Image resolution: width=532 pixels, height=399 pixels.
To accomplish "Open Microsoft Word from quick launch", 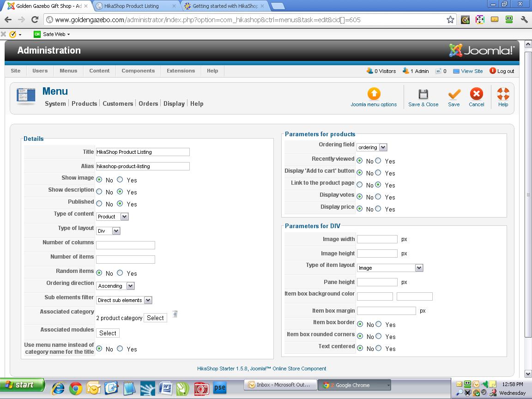I will click(166, 388).
